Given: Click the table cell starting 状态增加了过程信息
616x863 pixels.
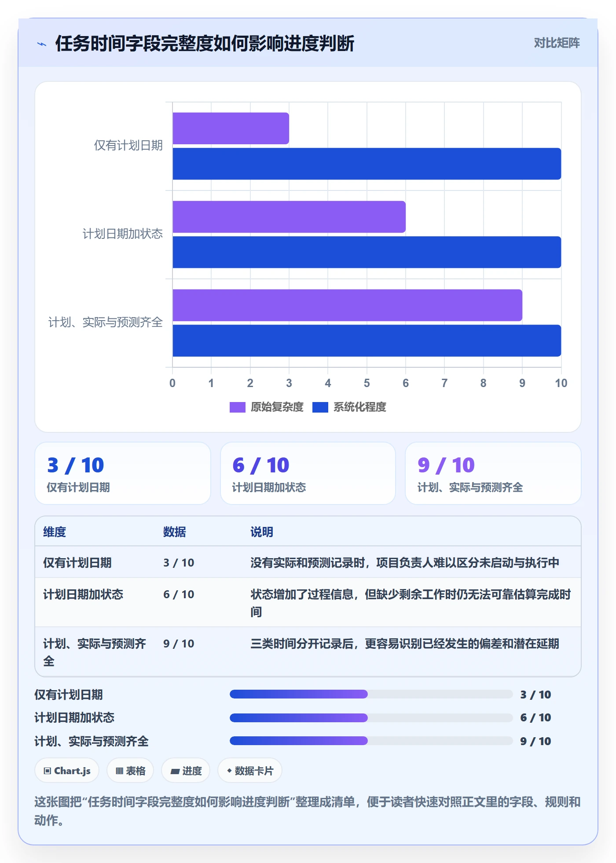Looking at the screenshot, I should coord(411,603).
